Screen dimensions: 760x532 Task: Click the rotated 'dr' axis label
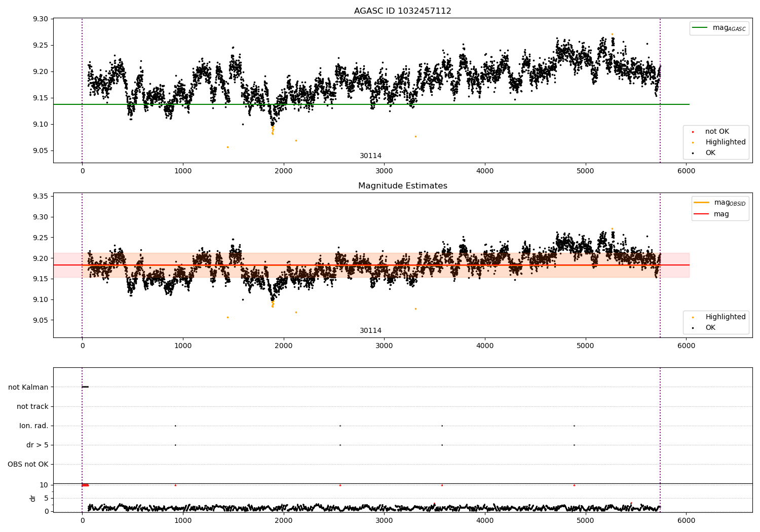pos(33,498)
